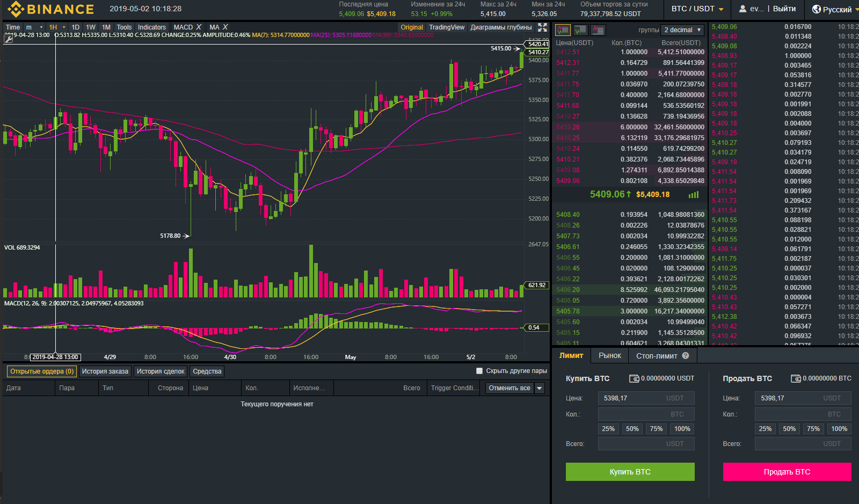Expand the arrow next to 'Отменить все'
Screen dimensions: 859x504
pos(540,388)
